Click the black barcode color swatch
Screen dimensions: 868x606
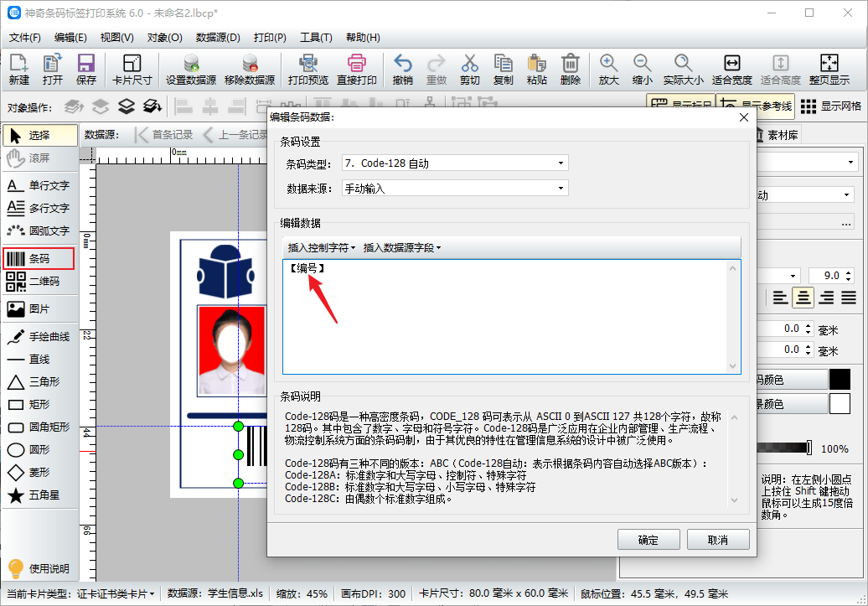840,379
